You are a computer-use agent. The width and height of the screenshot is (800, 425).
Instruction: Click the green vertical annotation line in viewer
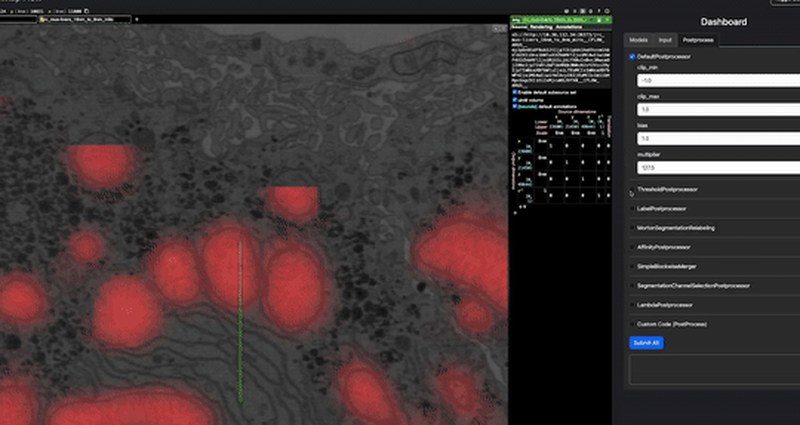[240, 321]
